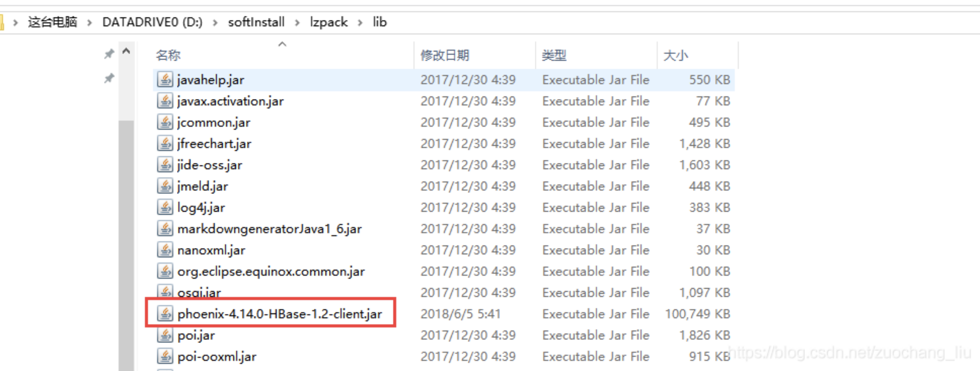
Task: Open breadcrumb chevron after Izpack
Action: point(360,23)
